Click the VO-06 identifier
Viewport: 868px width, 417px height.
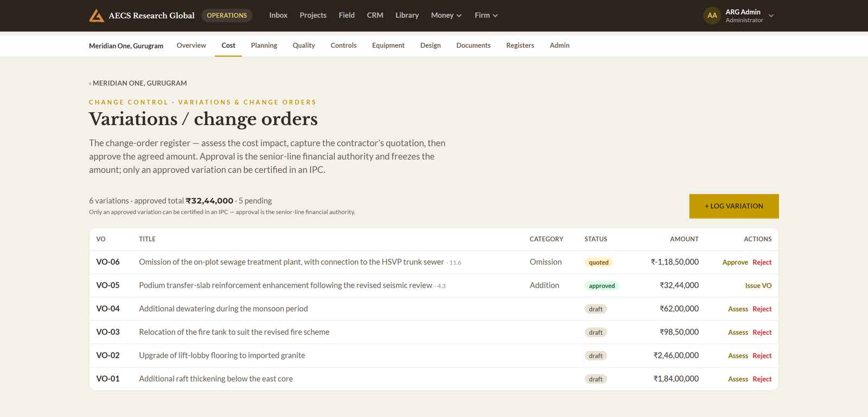(x=108, y=262)
